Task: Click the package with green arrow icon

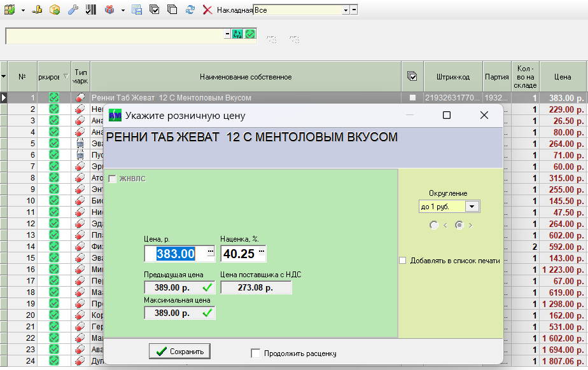Action: click(x=55, y=10)
